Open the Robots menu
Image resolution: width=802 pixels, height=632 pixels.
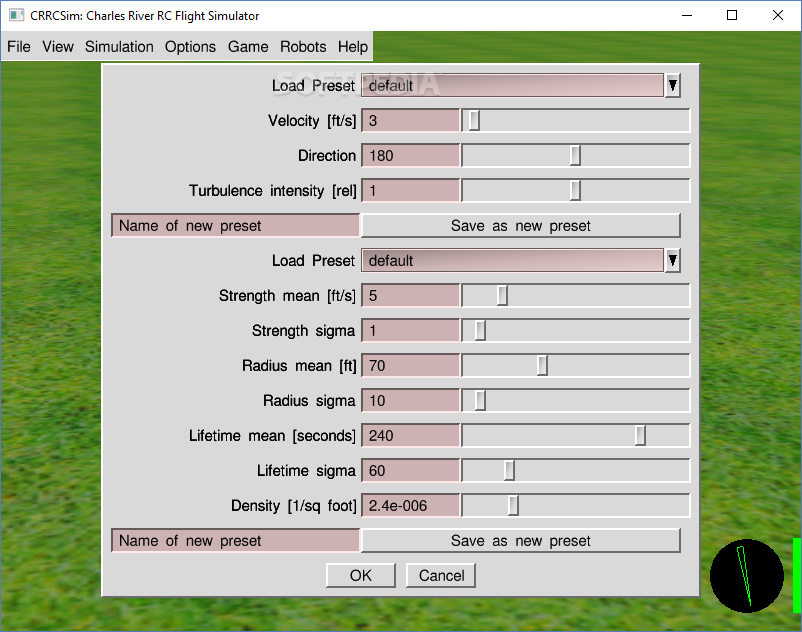[x=303, y=47]
